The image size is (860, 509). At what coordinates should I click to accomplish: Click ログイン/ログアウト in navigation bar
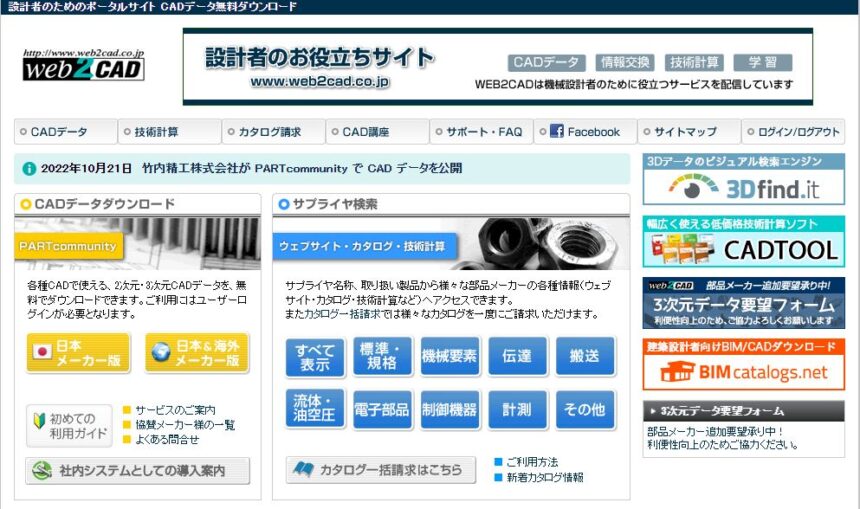point(793,132)
